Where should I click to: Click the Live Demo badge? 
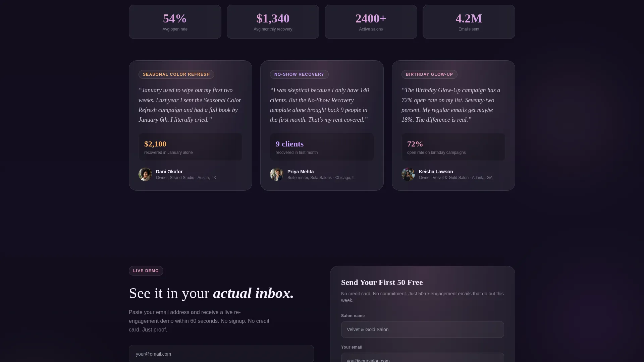click(x=146, y=271)
